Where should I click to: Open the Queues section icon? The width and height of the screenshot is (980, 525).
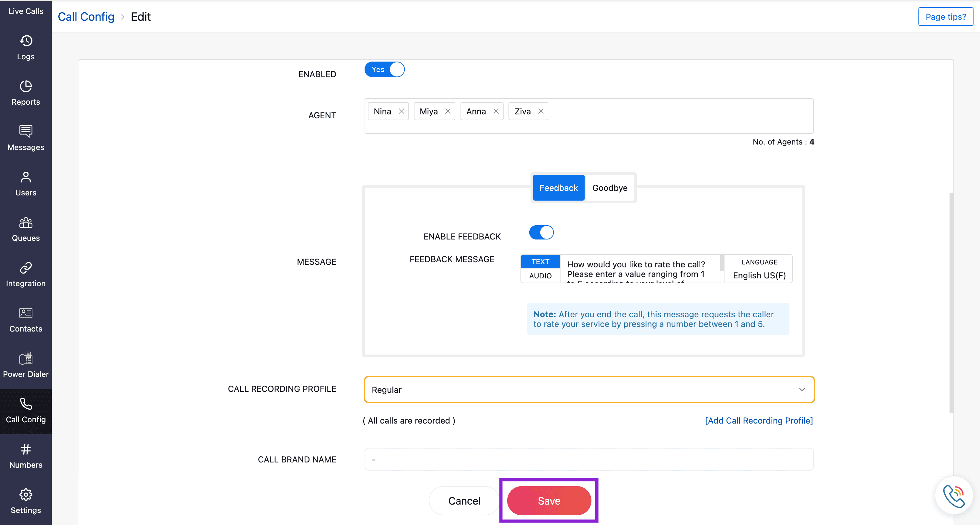coord(26,223)
